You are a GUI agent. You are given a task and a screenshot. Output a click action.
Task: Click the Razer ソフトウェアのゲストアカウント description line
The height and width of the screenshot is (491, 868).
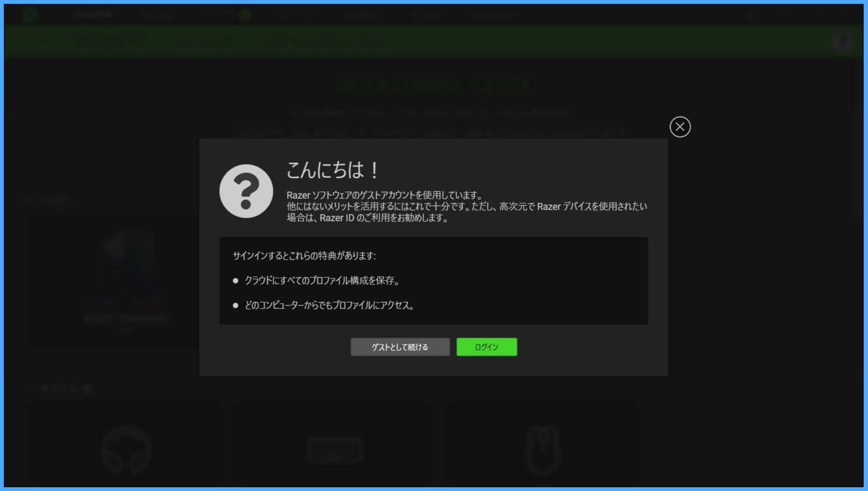385,195
